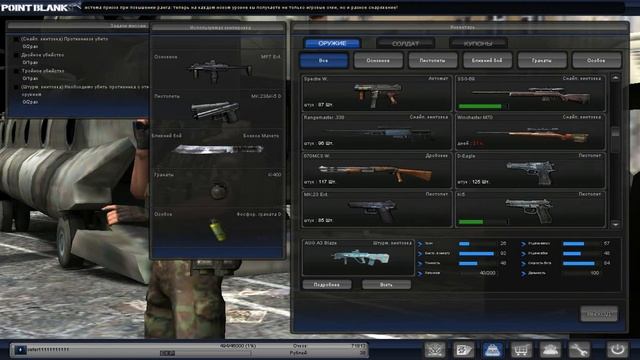Select the MK.23 Ext pistol card
The image size is (640, 360).
click(x=377, y=209)
